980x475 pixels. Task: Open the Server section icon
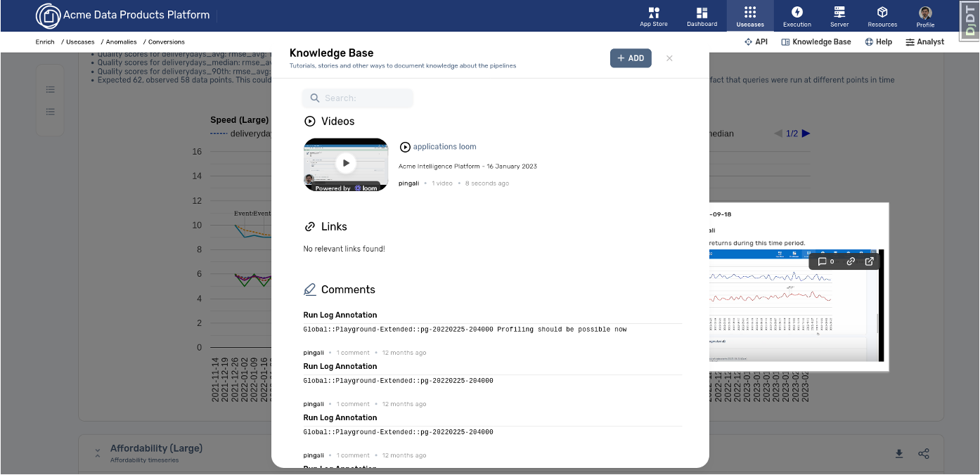(839, 15)
